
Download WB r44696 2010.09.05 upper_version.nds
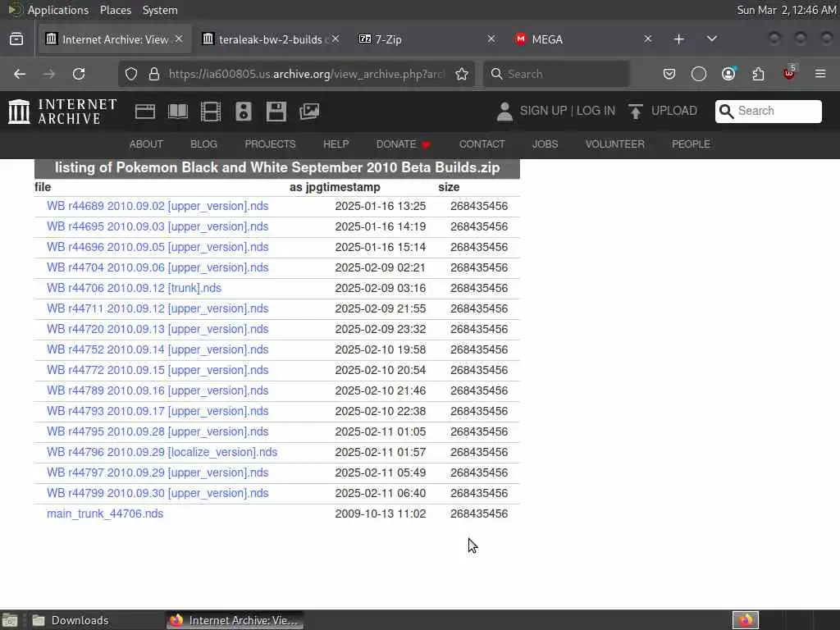pyautogui.click(x=157, y=247)
